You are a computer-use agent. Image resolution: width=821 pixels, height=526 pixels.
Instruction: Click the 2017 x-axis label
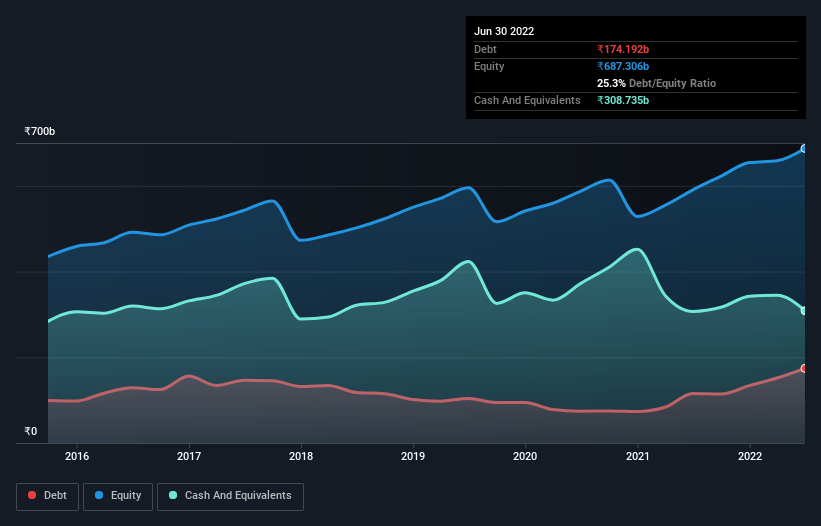(189, 456)
